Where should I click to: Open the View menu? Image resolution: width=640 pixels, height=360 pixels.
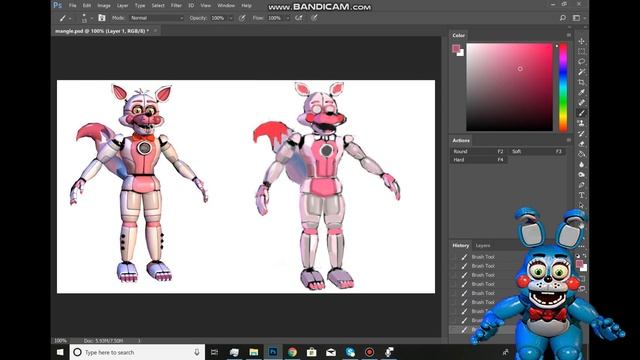(x=206, y=6)
